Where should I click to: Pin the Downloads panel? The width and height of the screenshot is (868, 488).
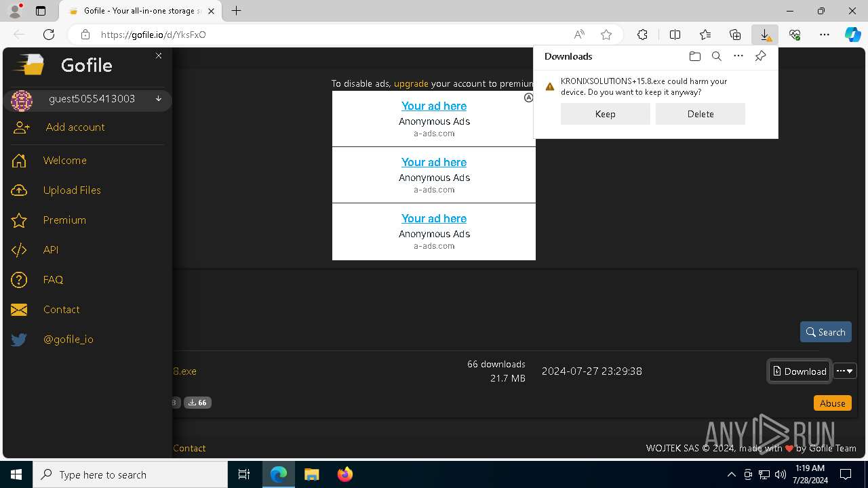tap(760, 56)
